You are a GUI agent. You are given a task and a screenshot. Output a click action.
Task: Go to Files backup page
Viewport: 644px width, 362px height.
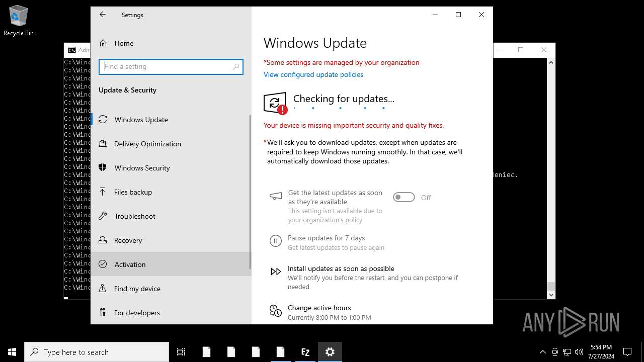tap(171, 192)
